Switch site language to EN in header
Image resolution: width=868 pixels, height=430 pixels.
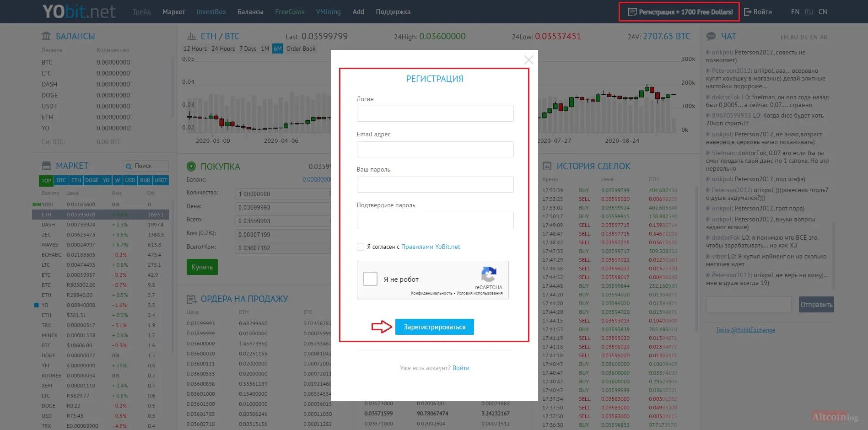click(x=795, y=12)
